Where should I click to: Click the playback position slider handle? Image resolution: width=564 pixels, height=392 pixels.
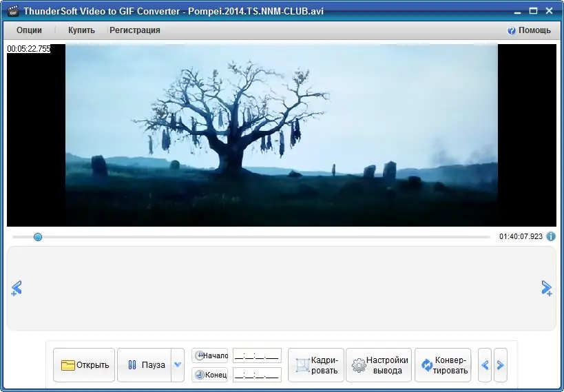pyautogui.click(x=38, y=237)
